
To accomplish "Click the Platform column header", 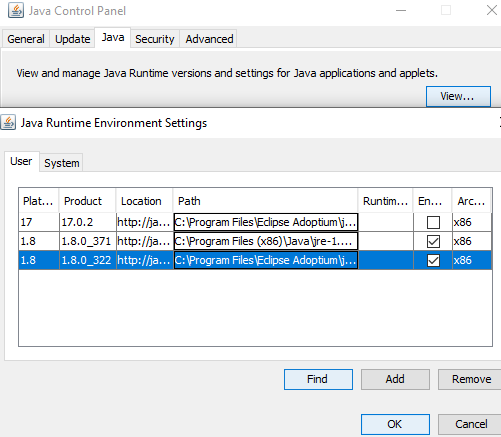I will click(39, 201).
